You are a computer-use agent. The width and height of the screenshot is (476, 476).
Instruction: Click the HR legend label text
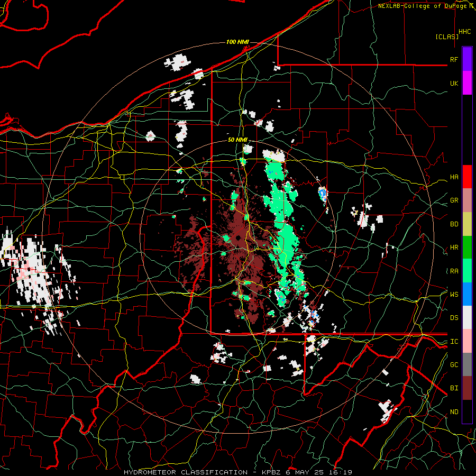454,248
